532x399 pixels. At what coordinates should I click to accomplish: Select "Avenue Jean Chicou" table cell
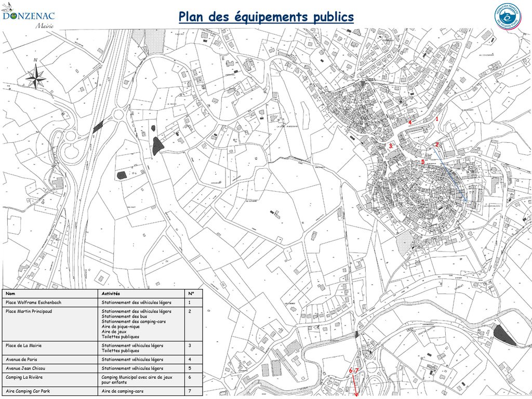click(x=50, y=368)
